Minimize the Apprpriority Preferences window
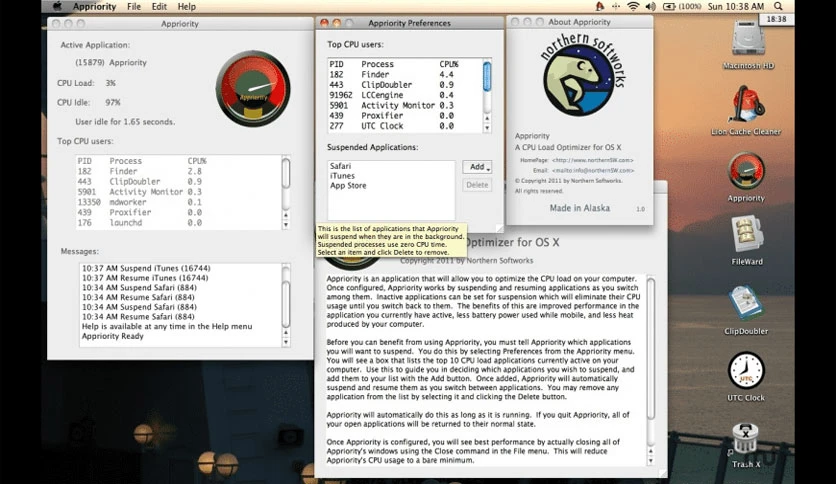The image size is (836, 484). pos(336,23)
